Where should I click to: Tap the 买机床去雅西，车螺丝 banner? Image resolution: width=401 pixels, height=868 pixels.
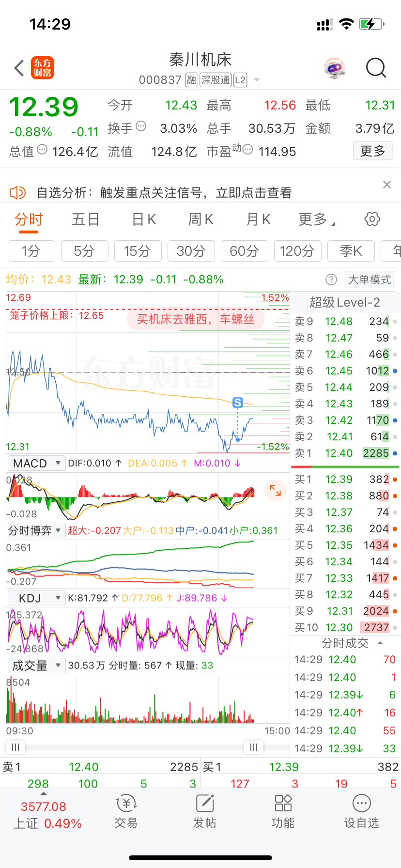pyautogui.click(x=196, y=319)
